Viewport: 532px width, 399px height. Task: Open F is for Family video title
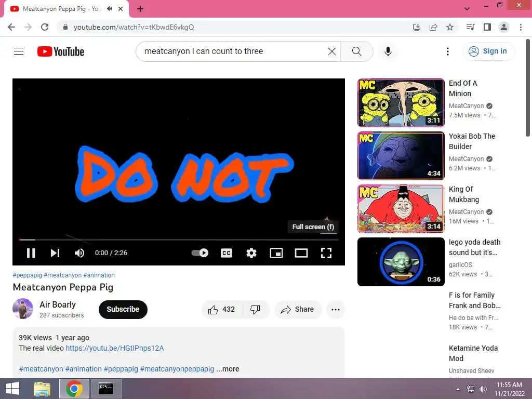pyautogui.click(x=474, y=300)
